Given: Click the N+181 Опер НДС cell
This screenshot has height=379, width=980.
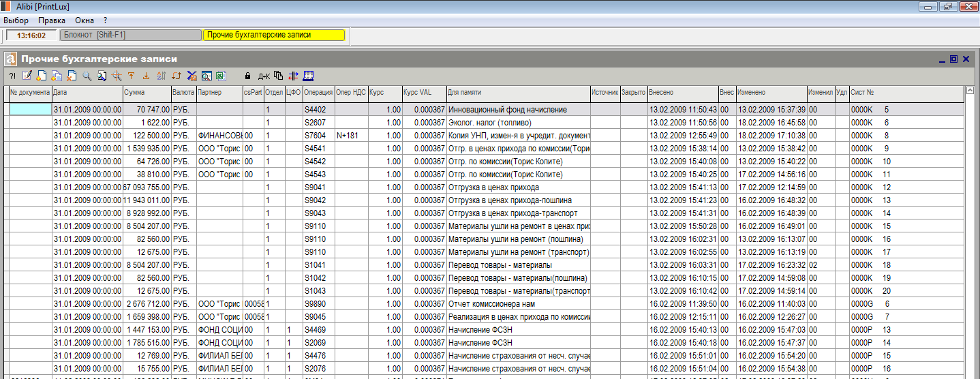Looking at the screenshot, I should [x=351, y=135].
